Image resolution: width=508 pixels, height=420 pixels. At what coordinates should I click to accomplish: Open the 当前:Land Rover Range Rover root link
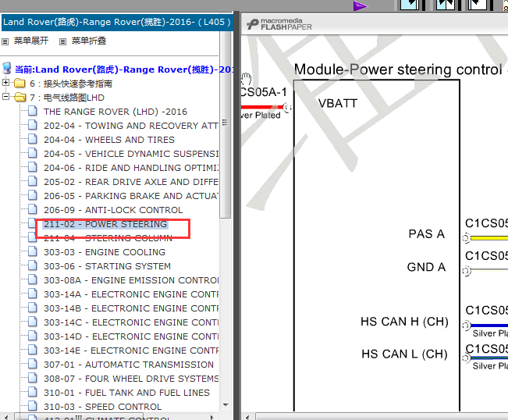pyautogui.click(x=124, y=69)
